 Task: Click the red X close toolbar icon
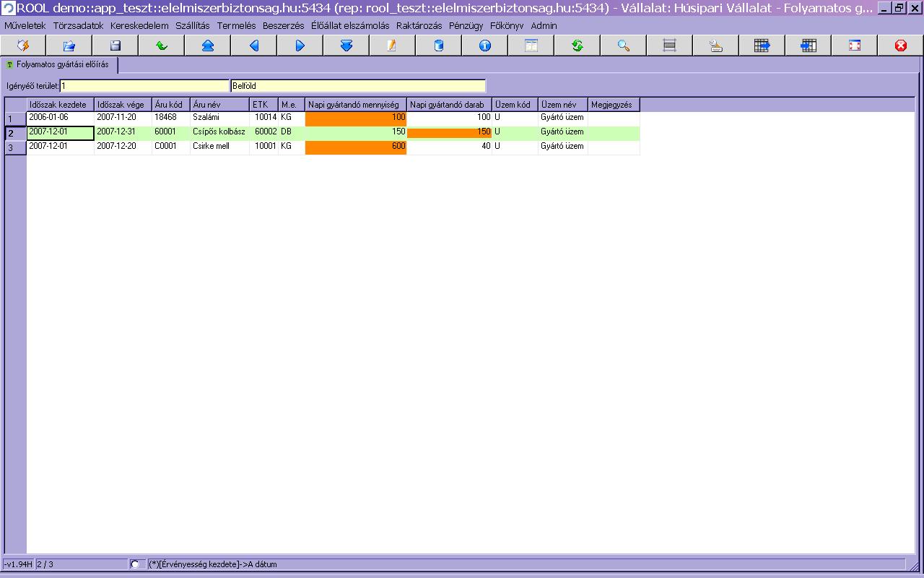click(x=901, y=46)
